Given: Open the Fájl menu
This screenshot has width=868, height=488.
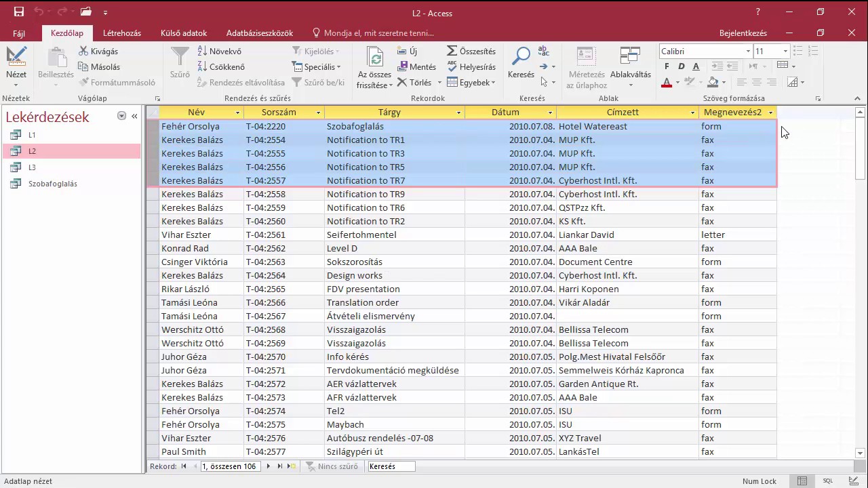Looking at the screenshot, I should (x=19, y=33).
